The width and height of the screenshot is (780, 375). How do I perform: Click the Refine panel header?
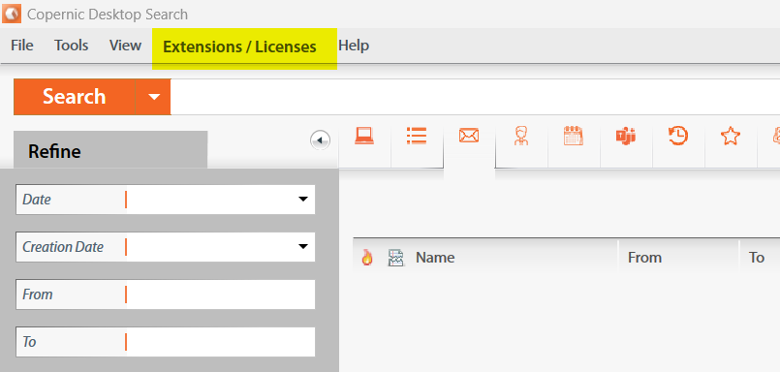click(110, 151)
